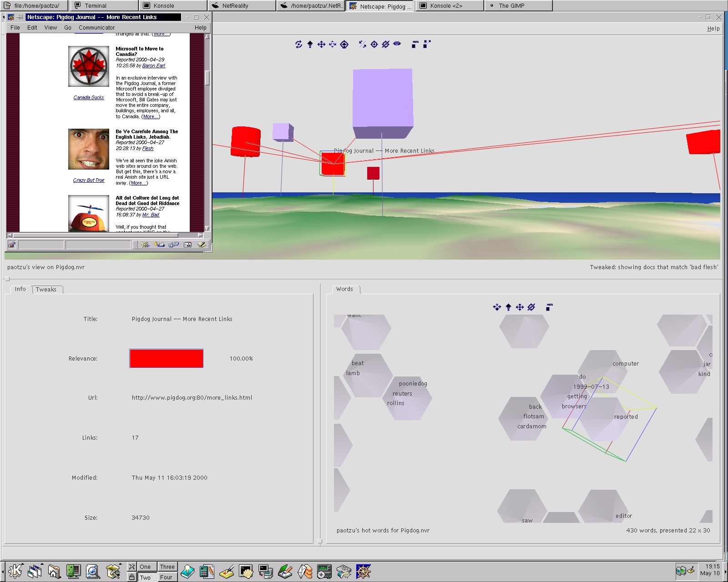Click More link in the Microsoft Canada story

151,117
